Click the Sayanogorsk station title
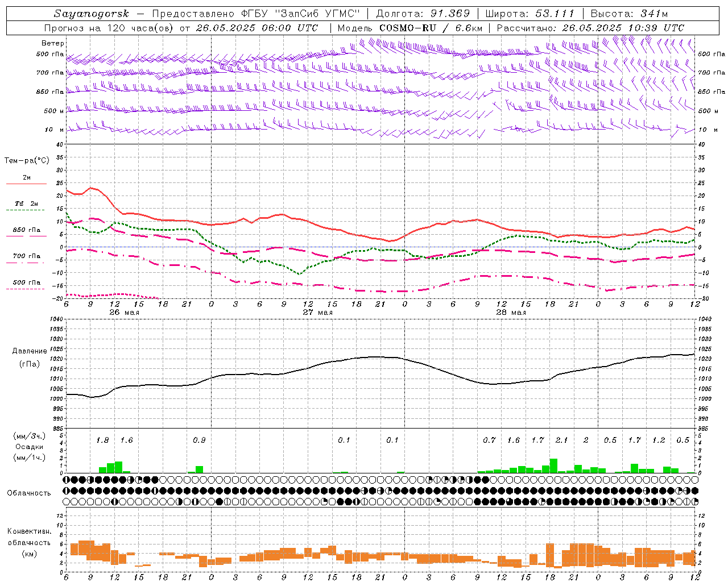The image size is (728, 582). coord(92,14)
